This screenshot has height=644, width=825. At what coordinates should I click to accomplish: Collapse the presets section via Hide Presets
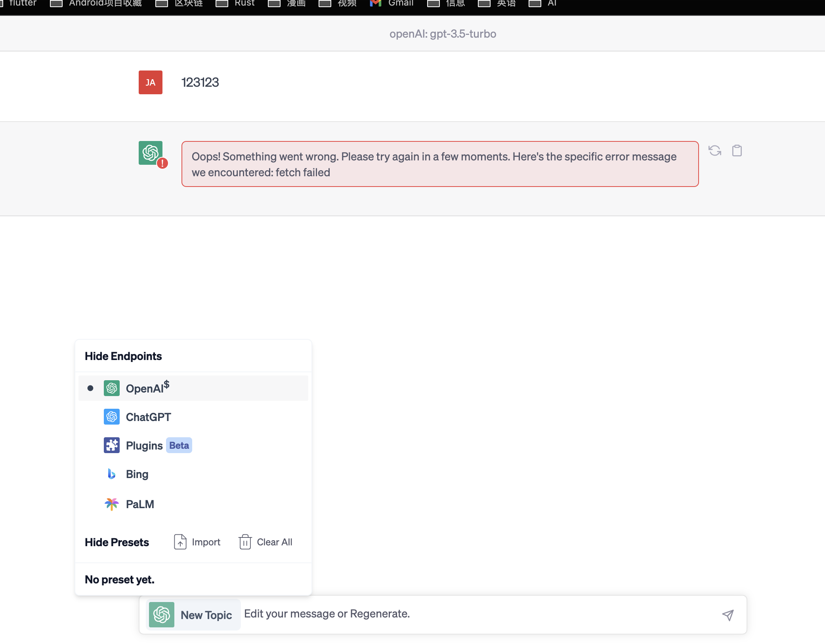coord(116,542)
